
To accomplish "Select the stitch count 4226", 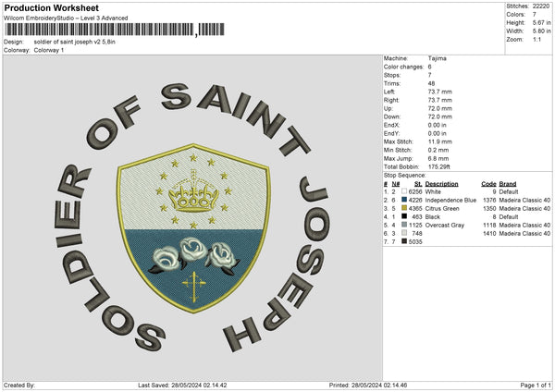I will pyautogui.click(x=415, y=201).
